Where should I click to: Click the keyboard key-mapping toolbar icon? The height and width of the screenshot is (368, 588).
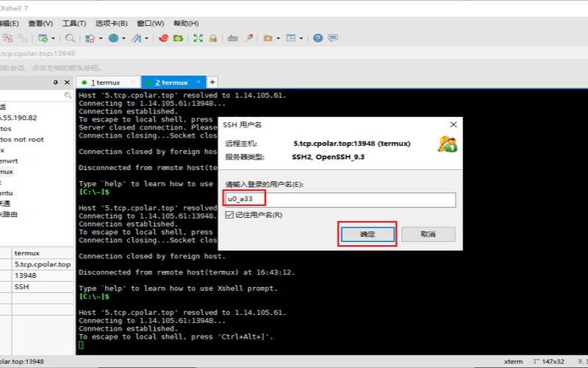point(233,38)
